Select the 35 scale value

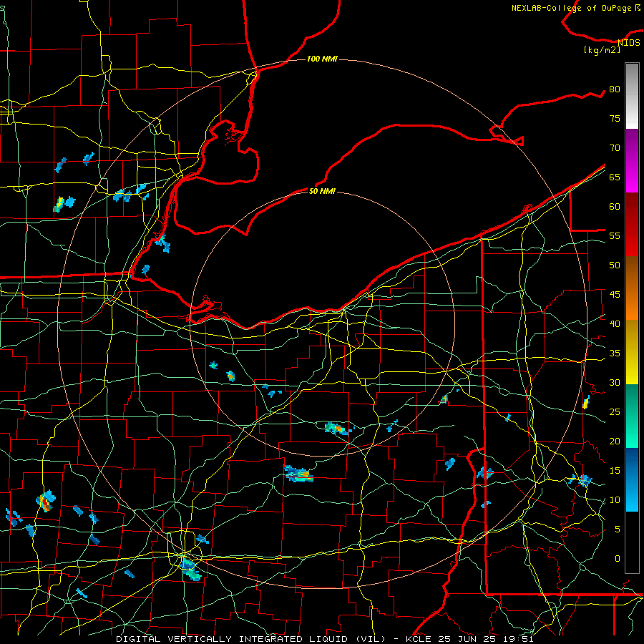pos(615,353)
